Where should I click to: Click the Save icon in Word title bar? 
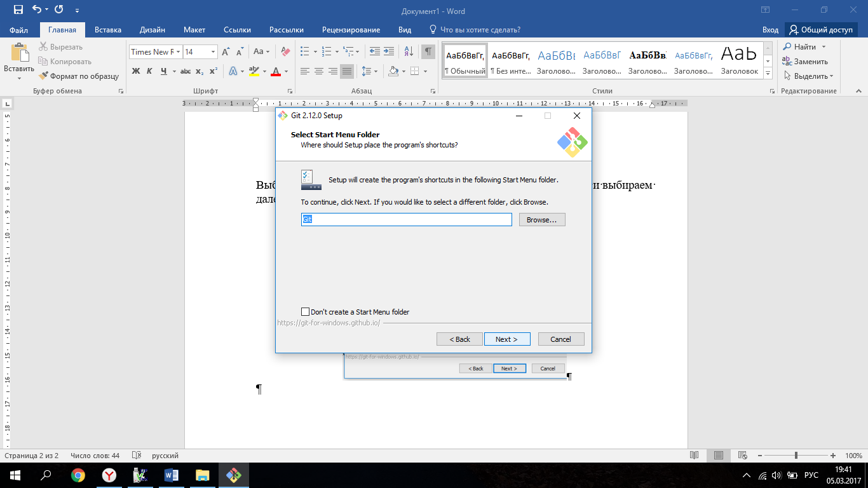point(18,10)
